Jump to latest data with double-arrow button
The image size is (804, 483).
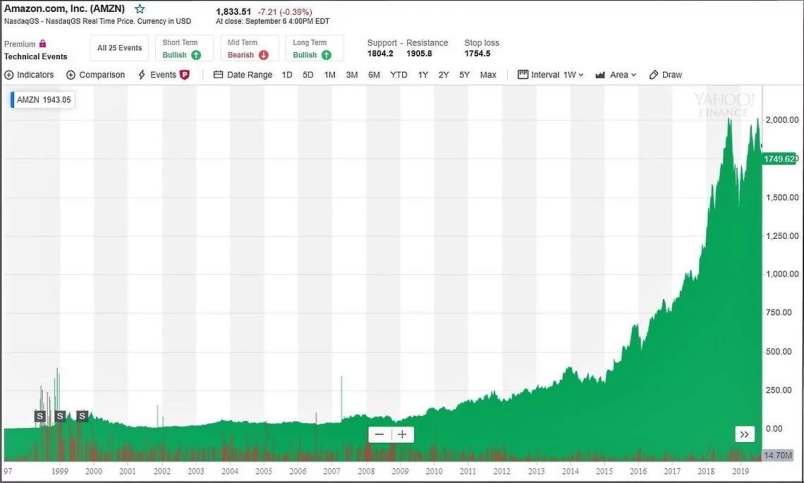(x=745, y=434)
